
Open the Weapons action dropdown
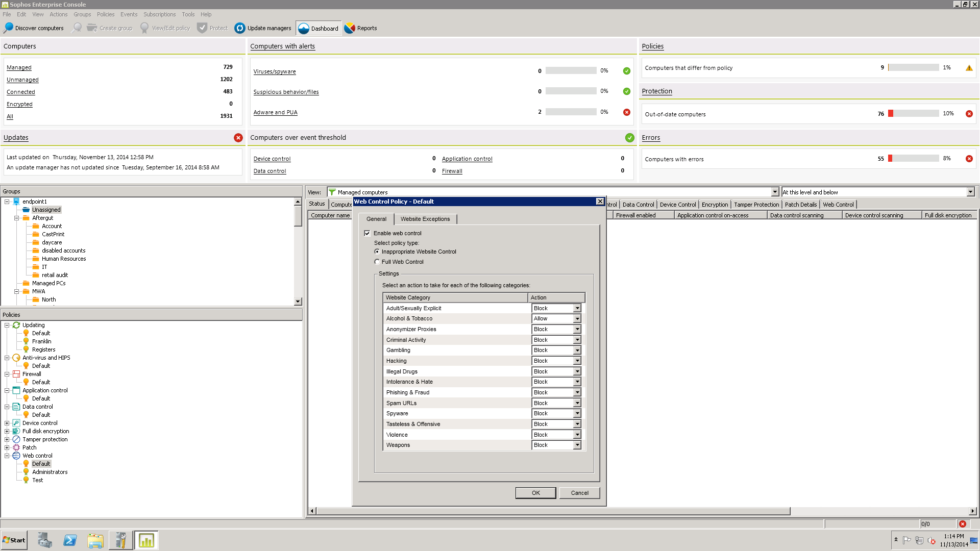pyautogui.click(x=577, y=445)
